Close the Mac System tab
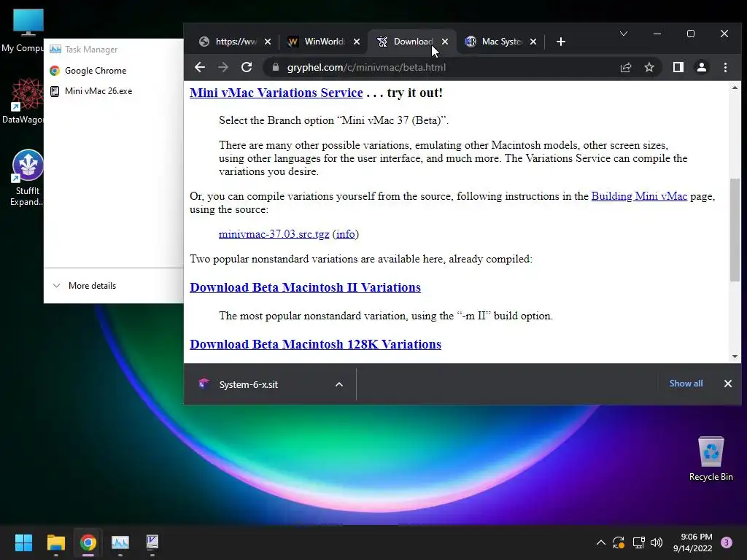This screenshot has width=747, height=560. [x=533, y=42]
